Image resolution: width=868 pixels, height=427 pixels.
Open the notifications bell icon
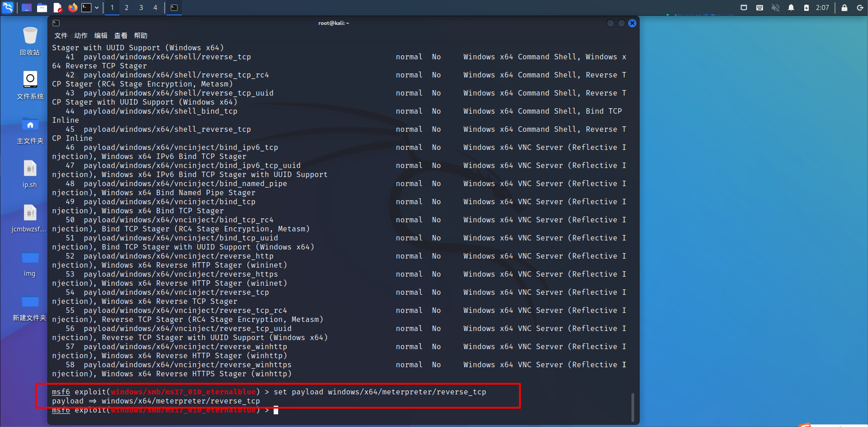791,8
